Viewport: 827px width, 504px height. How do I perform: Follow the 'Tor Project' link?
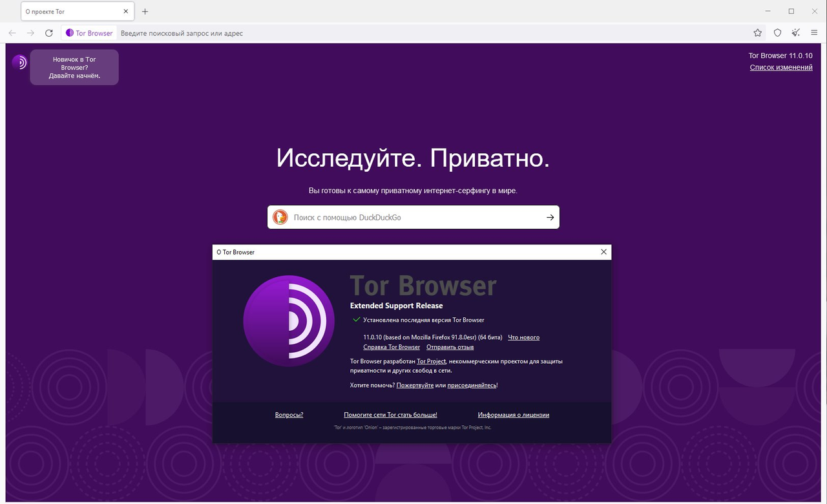coord(431,361)
